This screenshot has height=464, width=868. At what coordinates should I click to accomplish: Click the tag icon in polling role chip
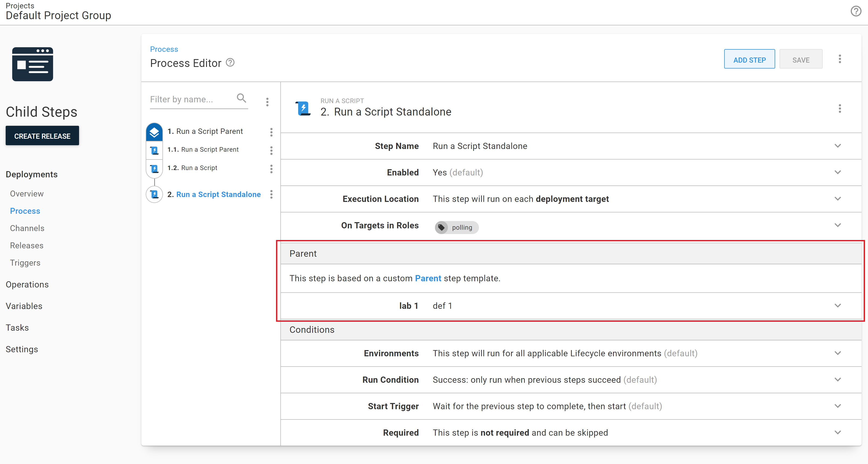click(441, 227)
